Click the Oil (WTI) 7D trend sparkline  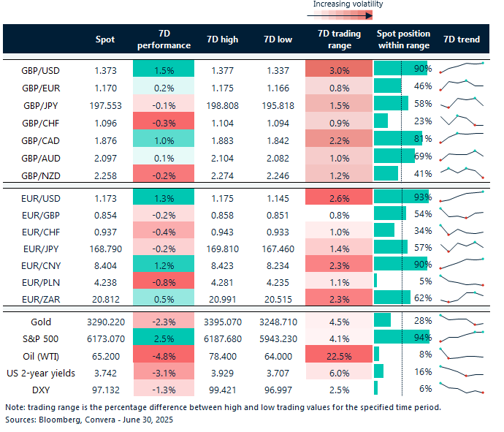[x=462, y=354]
